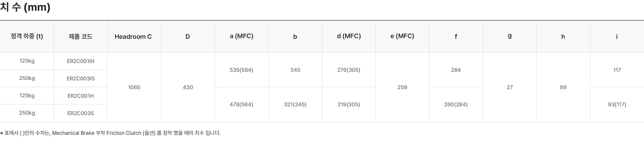Click product code ER2C001IH cell

tap(80, 61)
